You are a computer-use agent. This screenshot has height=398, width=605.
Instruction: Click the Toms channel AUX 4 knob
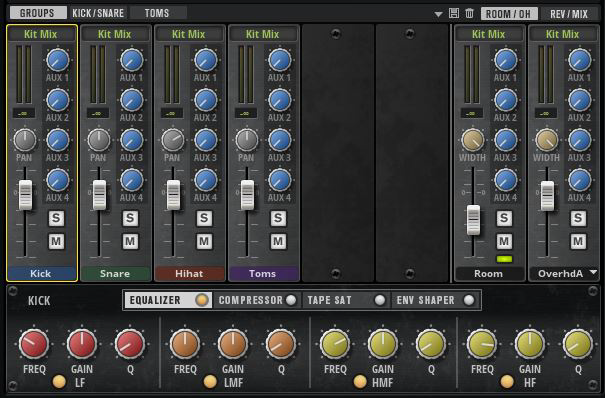pos(280,180)
